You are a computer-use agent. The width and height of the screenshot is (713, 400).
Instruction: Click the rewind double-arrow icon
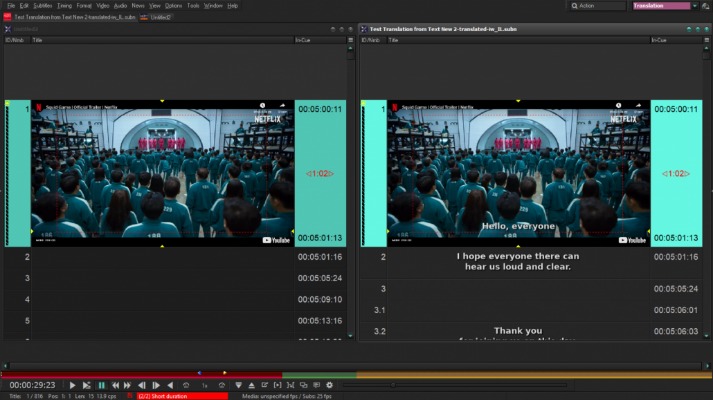pos(115,385)
